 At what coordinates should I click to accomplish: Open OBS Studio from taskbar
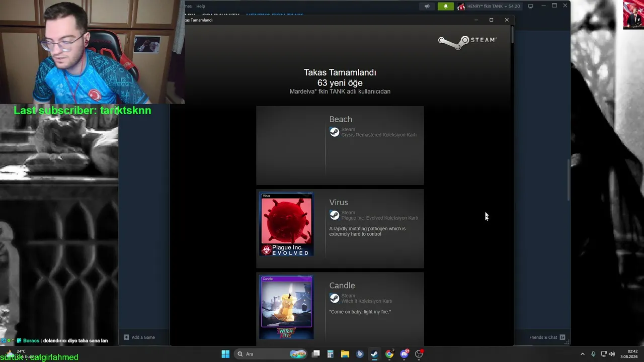(419, 354)
